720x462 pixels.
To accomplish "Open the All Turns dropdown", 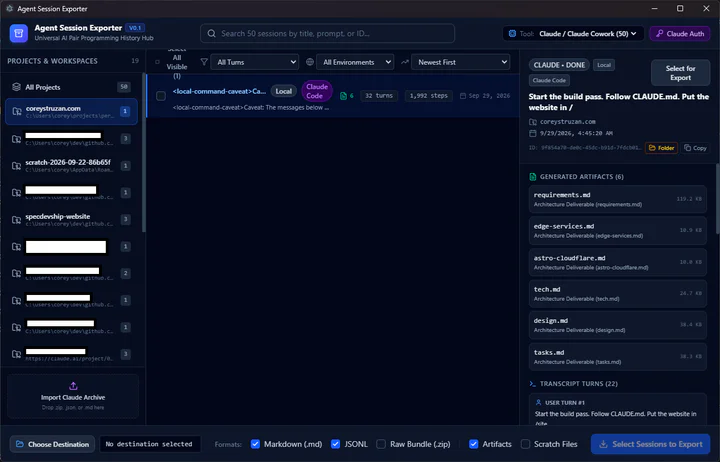I will pos(255,62).
